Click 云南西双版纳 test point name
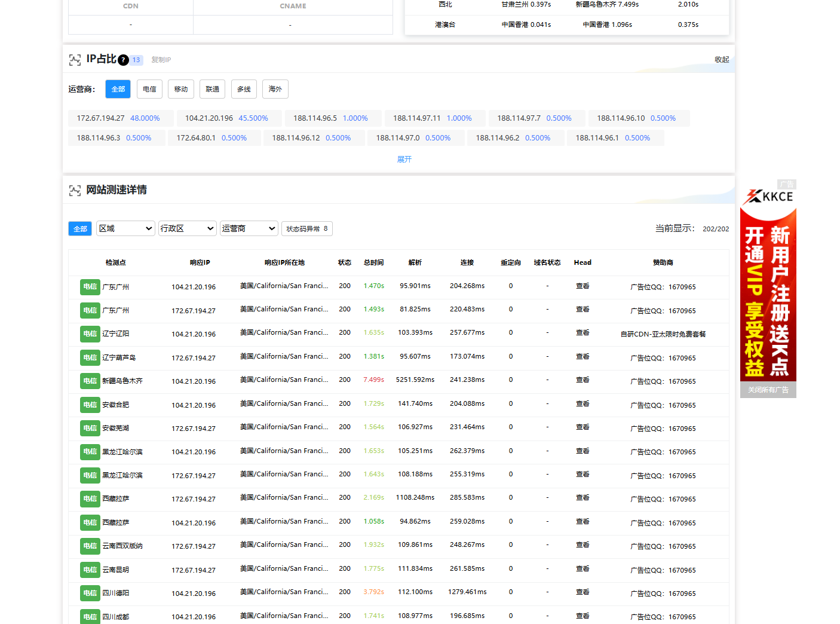The image size is (840, 624). (122, 546)
